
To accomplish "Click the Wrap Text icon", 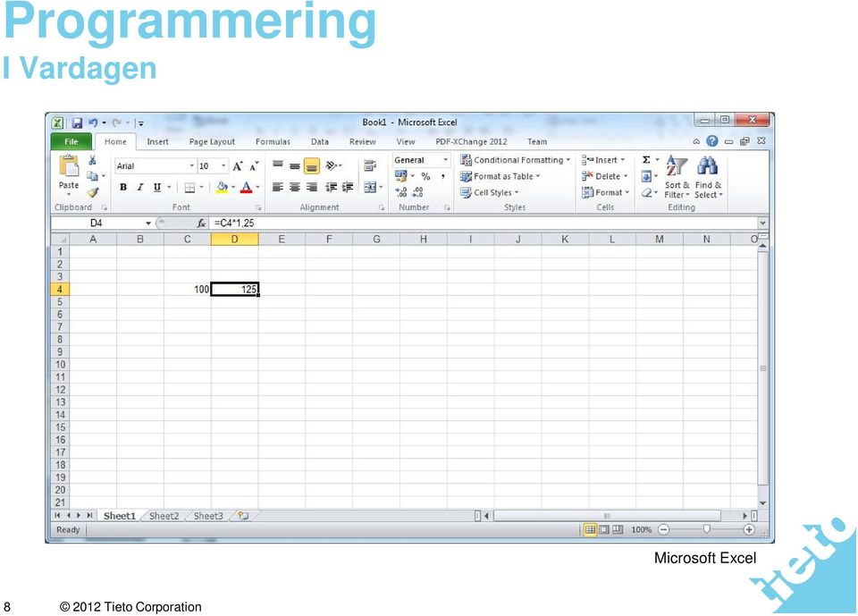I will point(370,165).
